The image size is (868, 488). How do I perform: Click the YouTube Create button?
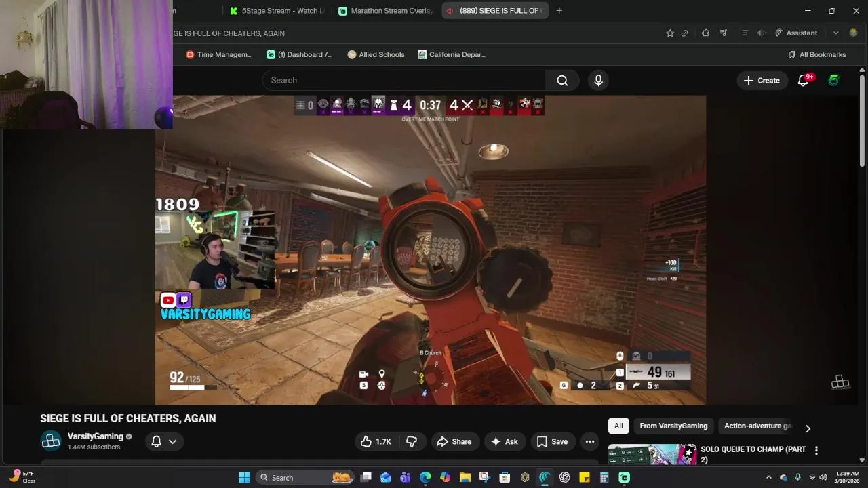[x=762, y=80]
